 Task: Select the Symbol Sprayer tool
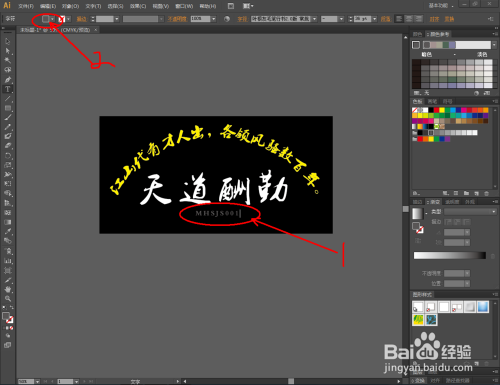8,251
